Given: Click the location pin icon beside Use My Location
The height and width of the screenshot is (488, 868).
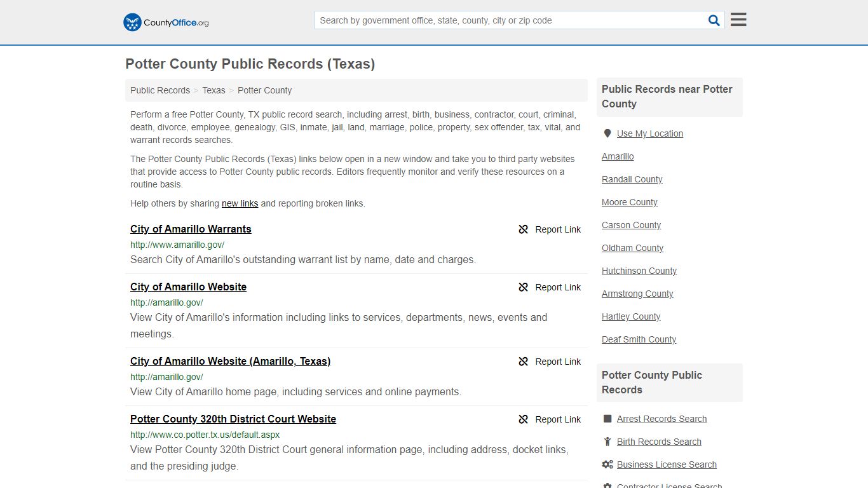Looking at the screenshot, I should click(607, 133).
